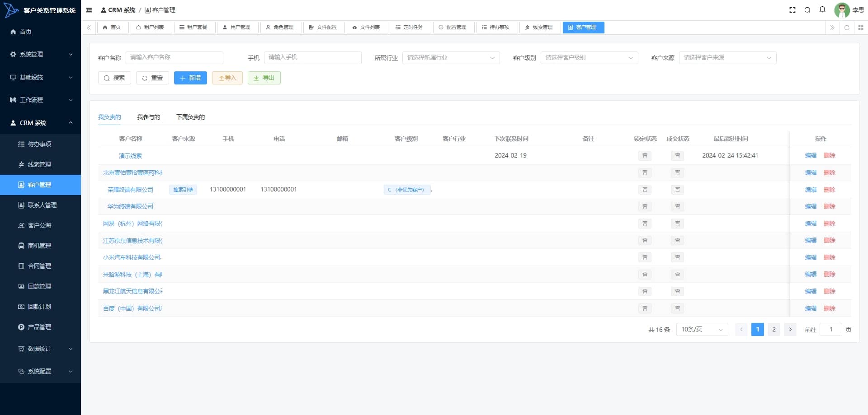This screenshot has height=415, width=868.
Task: Expand the 基础设施 sidebar group
Action: click(40, 77)
